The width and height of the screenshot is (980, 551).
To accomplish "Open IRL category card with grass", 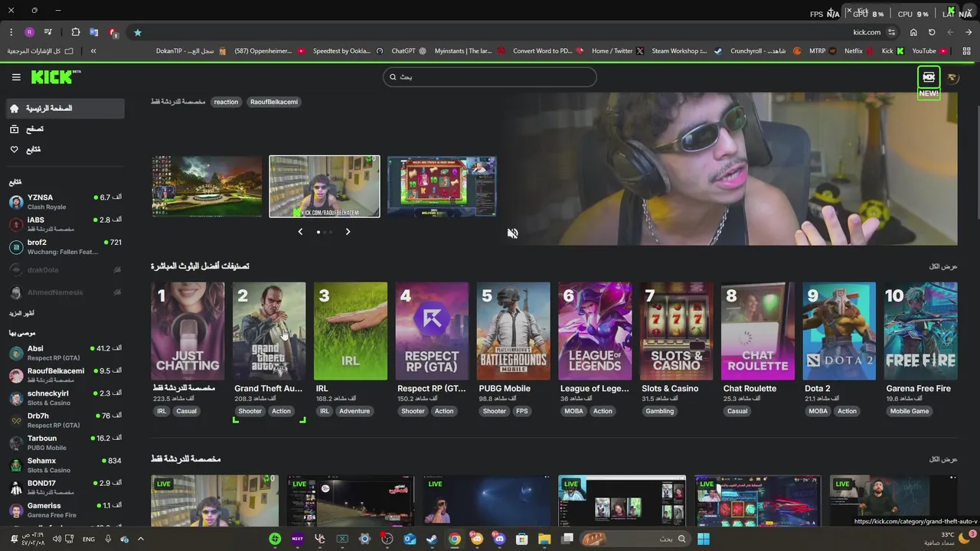I will tap(351, 331).
